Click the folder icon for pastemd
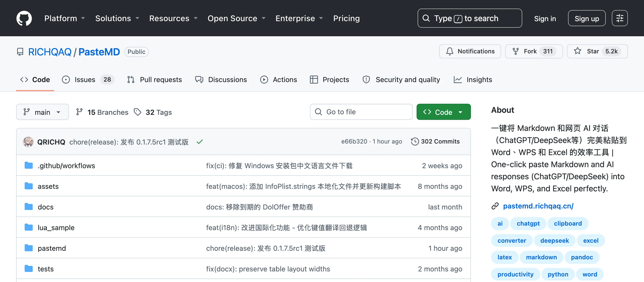Viewport: 644px width, 282px height. (x=29, y=248)
